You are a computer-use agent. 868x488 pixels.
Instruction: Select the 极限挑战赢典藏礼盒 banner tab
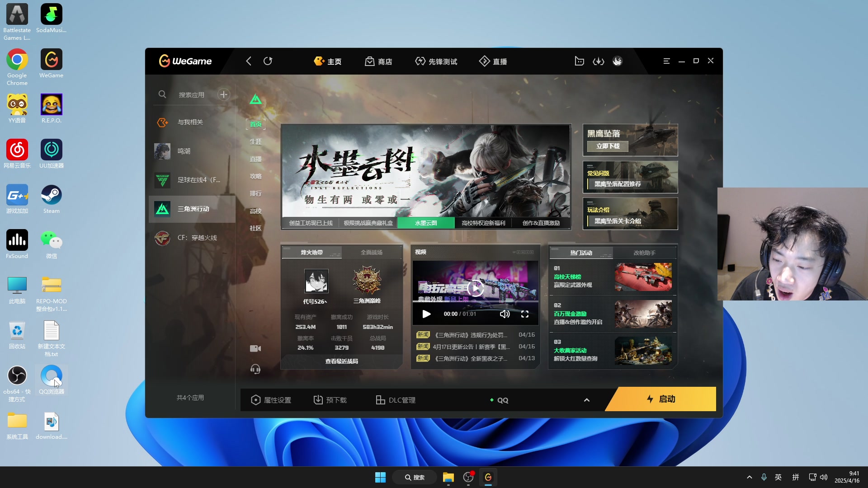click(368, 223)
